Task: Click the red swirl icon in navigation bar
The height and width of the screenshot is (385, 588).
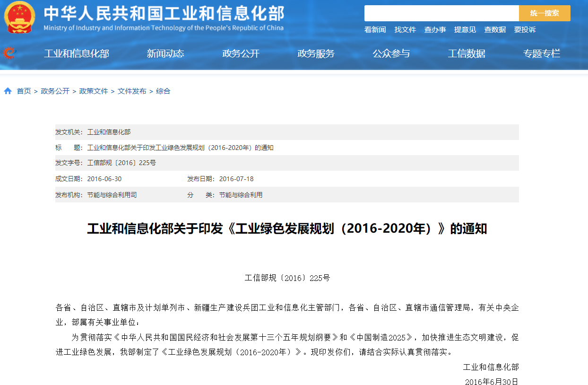Action: tap(9, 53)
